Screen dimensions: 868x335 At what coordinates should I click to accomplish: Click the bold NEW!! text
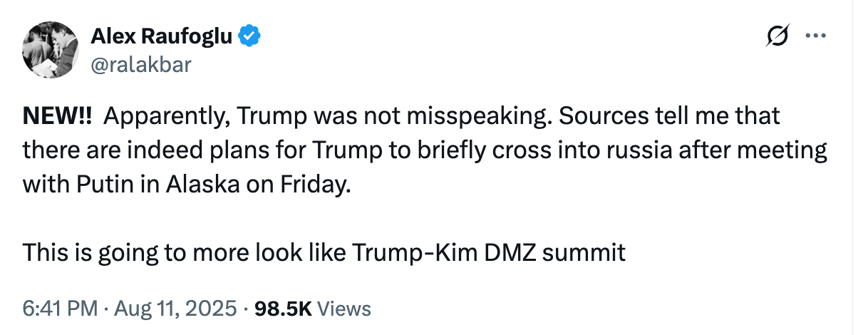point(56,117)
